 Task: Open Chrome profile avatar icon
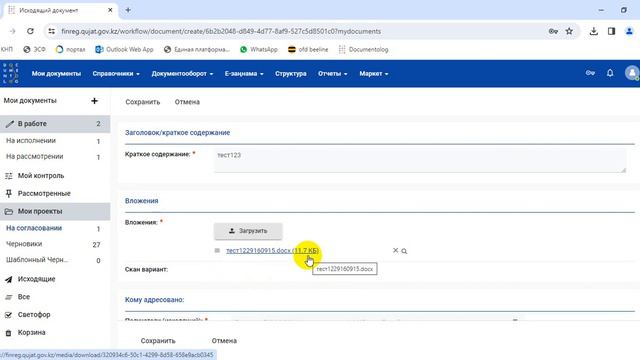[x=629, y=31]
